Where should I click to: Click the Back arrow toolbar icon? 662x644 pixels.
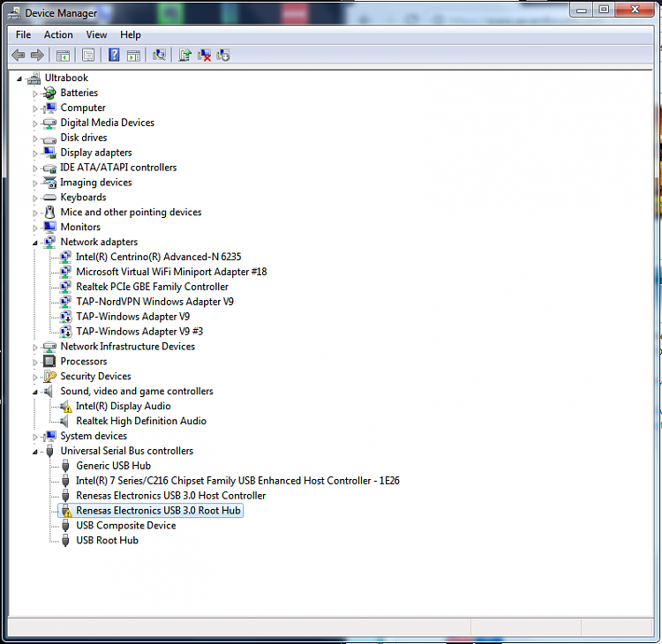click(x=19, y=55)
